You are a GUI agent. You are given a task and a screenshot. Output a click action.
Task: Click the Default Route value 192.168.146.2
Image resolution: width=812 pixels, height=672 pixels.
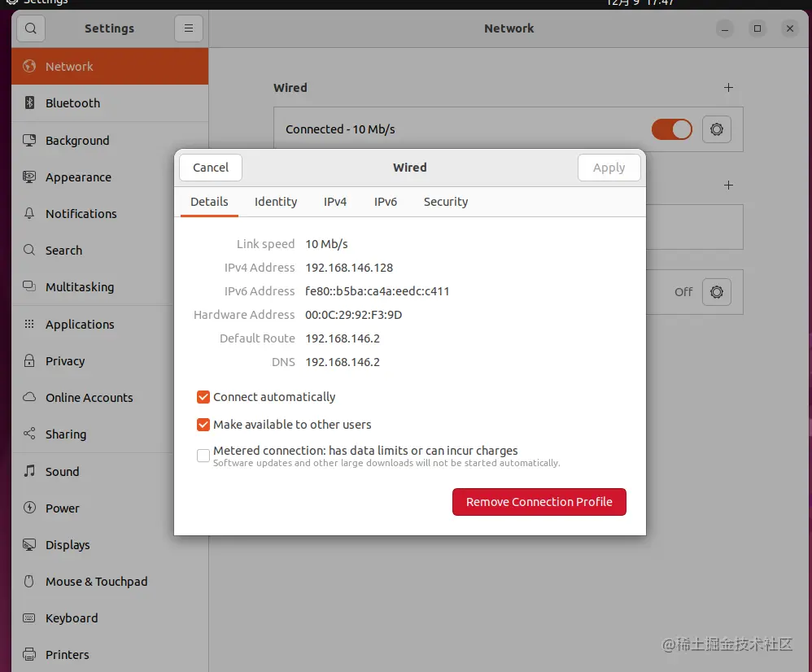point(343,338)
